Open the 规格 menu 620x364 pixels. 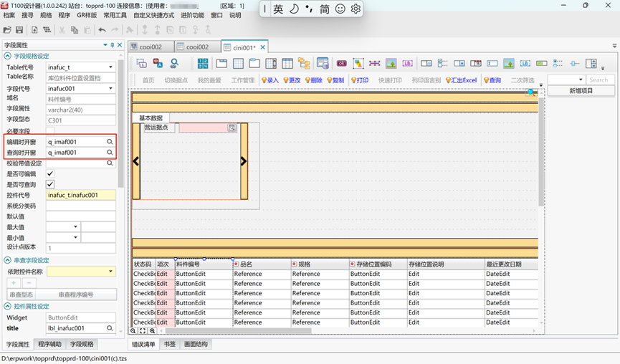(x=45, y=15)
